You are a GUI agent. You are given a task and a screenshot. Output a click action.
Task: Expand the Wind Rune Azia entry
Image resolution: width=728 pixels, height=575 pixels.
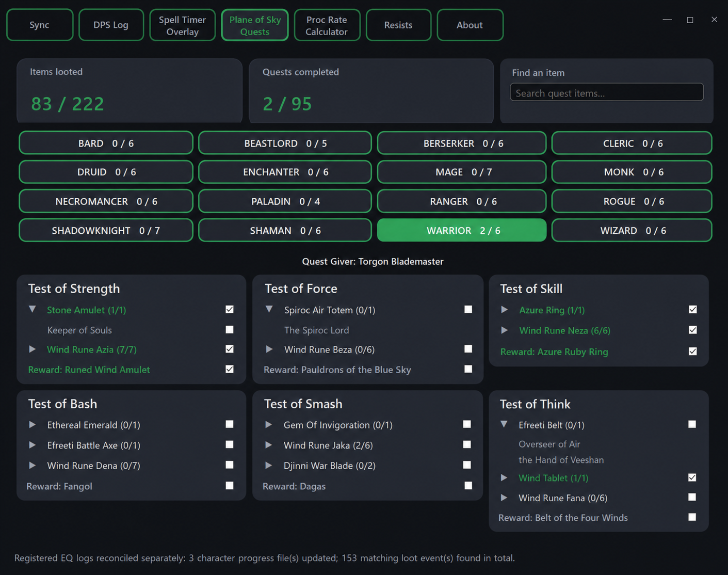point(32,349)
